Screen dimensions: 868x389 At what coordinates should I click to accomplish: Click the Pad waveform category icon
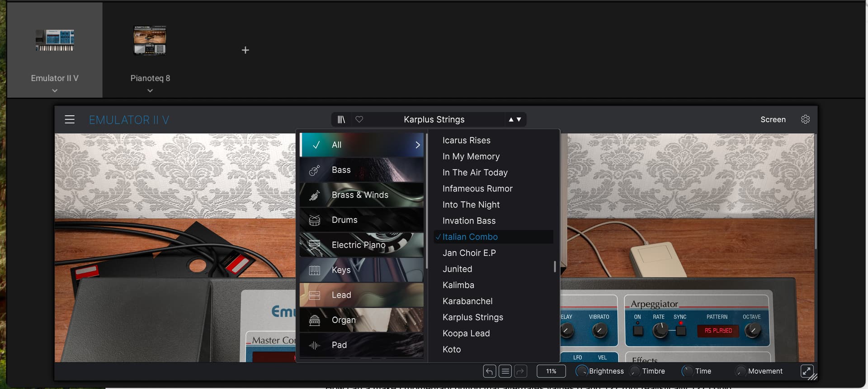coord(314,345)
